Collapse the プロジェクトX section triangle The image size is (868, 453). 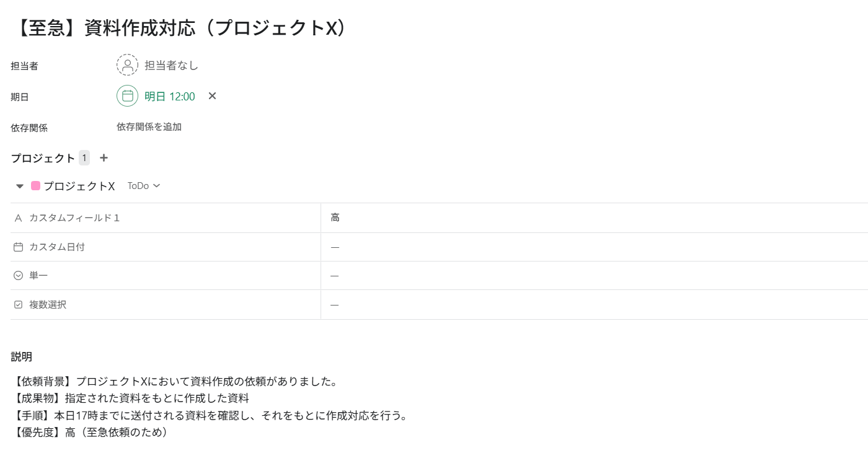click(20, 186)
